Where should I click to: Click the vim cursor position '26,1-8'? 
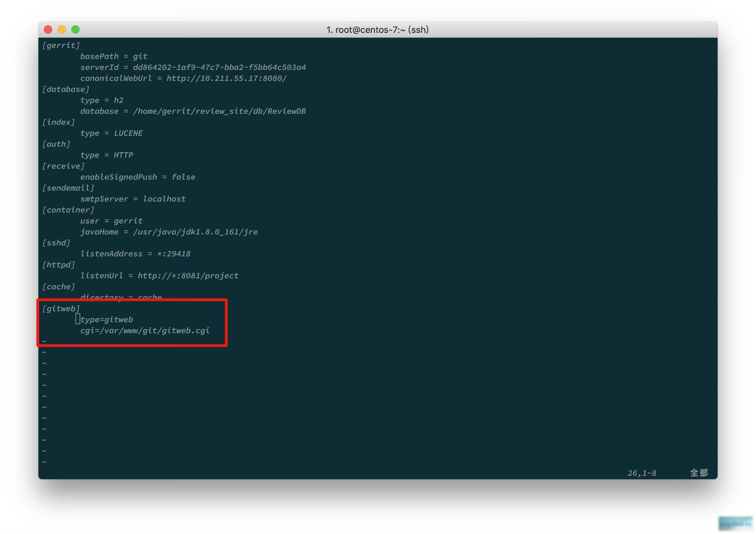(x=642, y=473)
